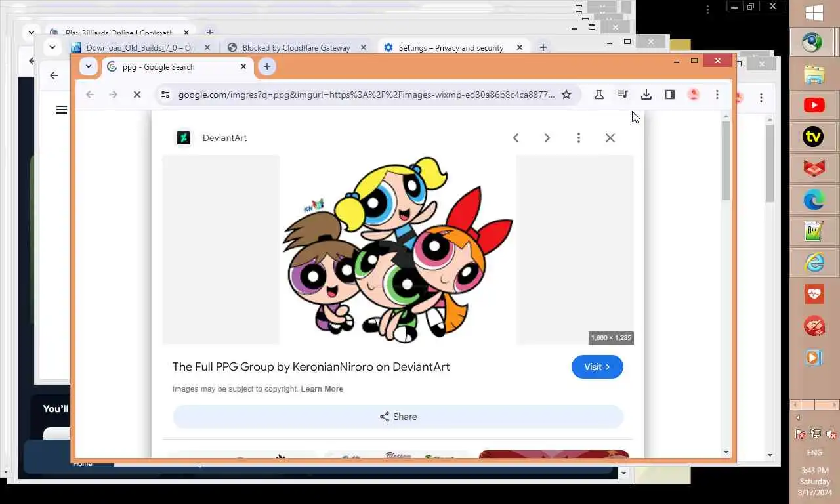Switch to Settings – Privacy and security tab
840x504 pixels.
(x=453, y=47)
